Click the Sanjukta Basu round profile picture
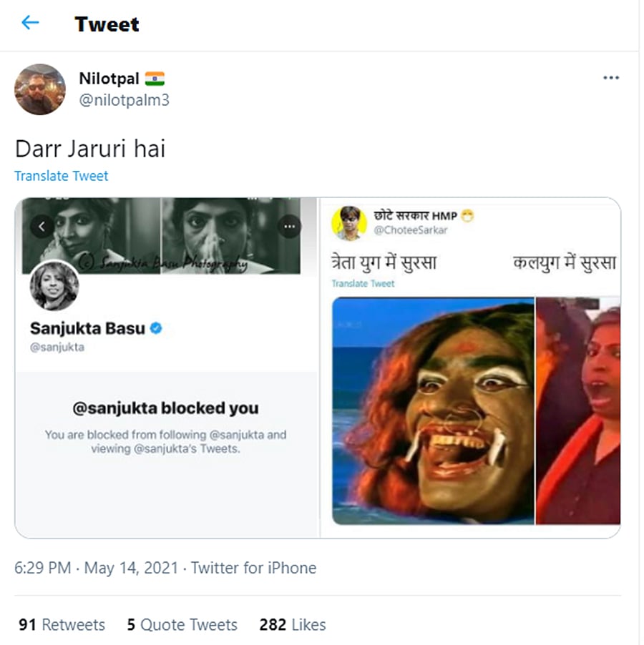644x645 pixels. point(54,286)
